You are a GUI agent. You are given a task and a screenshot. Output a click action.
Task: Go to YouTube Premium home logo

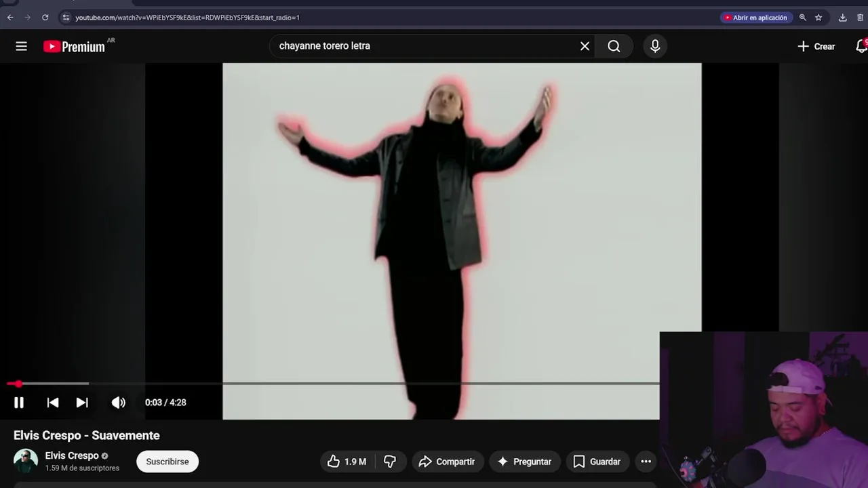tap(75, 46)
